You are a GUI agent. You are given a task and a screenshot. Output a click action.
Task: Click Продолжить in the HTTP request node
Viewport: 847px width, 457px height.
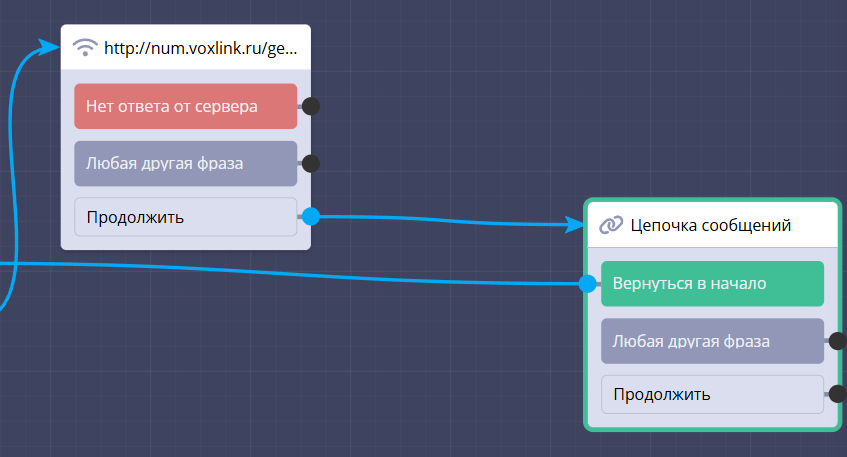coord(185,216)
